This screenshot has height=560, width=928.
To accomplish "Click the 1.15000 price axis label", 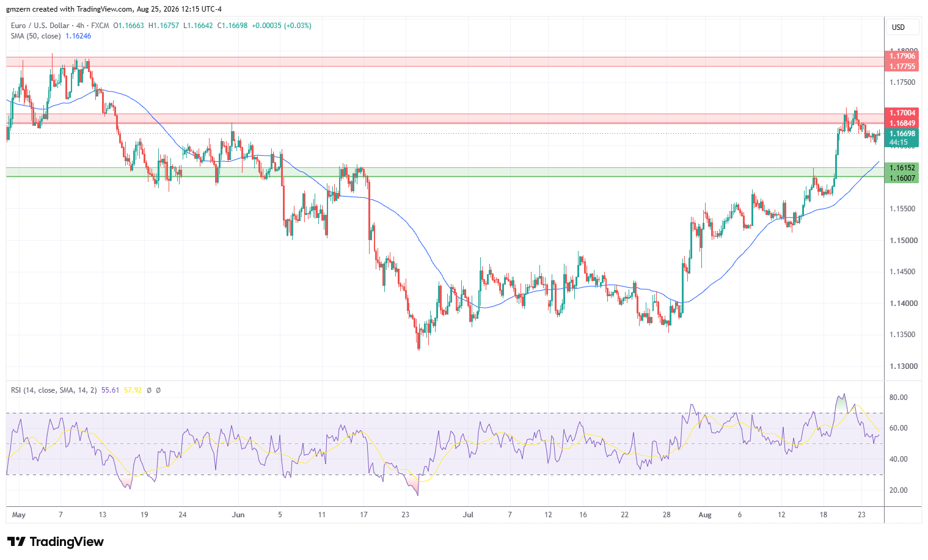I will point(903,241).
